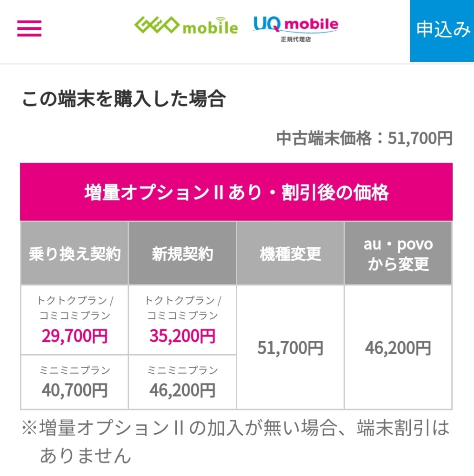
Task: Click the 35,200円 price under 新規契約
Action: coord(182,335)
